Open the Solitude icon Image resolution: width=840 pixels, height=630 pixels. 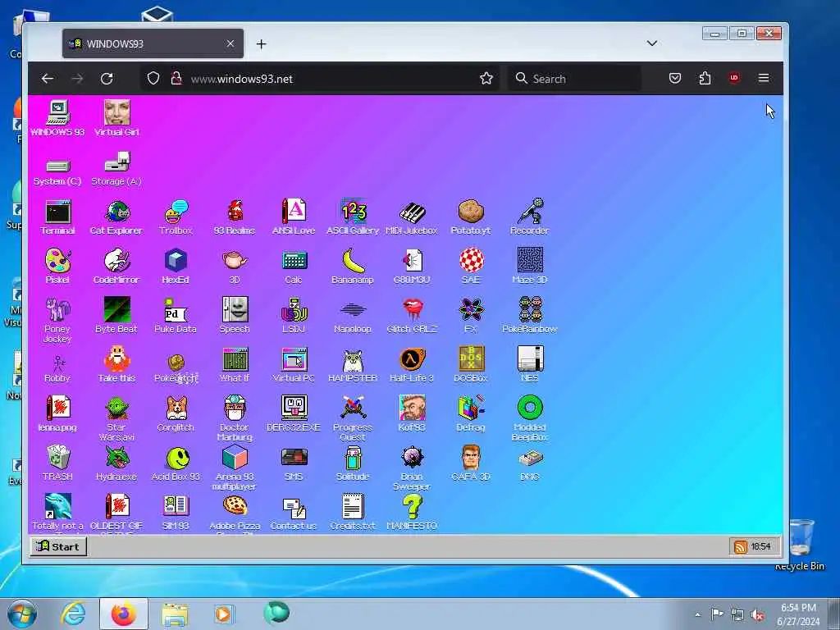tap(353, 463)
